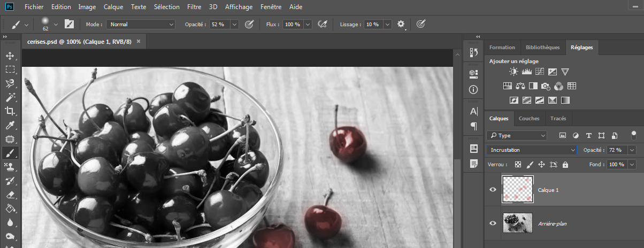Select the Rectangular Marquee tool
Image resolution: width=644 pixels, height=248 pixels.
click(10, 69)
